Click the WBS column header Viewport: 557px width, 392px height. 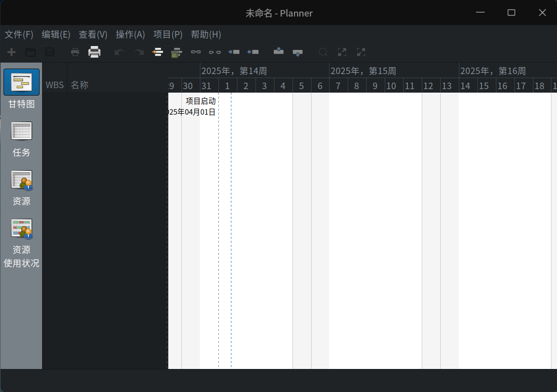(55, 85)
